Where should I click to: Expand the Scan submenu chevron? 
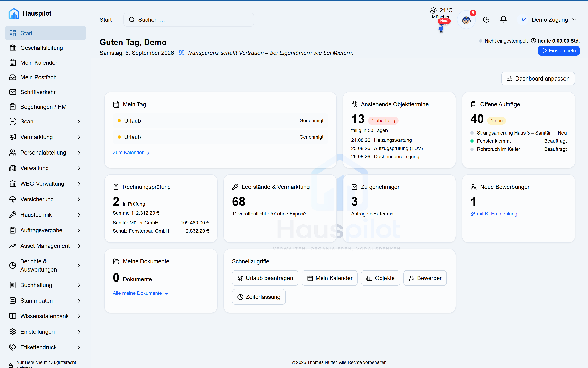tap(79, 121)
